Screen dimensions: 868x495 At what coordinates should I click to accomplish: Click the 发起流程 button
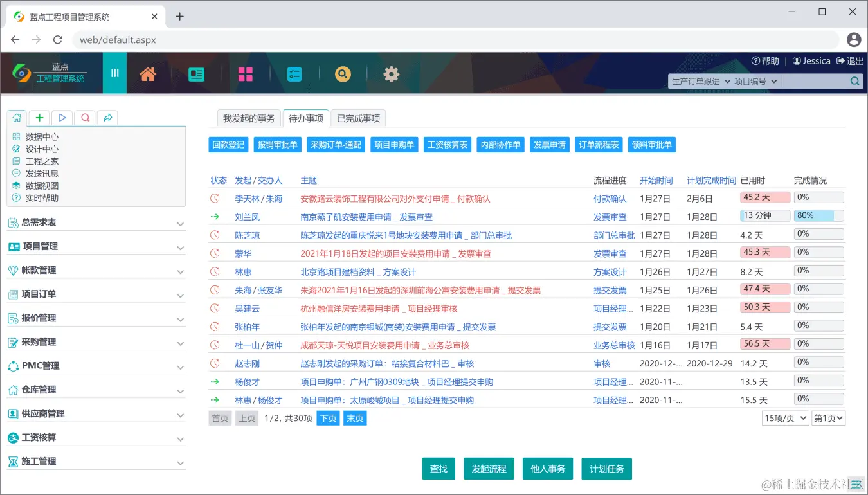click(x=489, y=469)
